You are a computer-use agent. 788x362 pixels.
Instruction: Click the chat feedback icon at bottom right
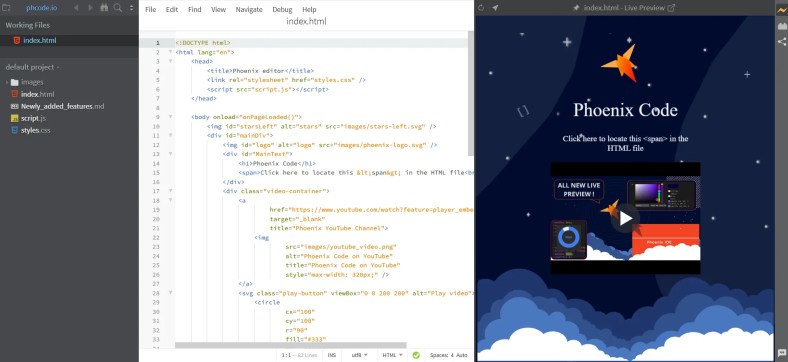coord(781,353)
